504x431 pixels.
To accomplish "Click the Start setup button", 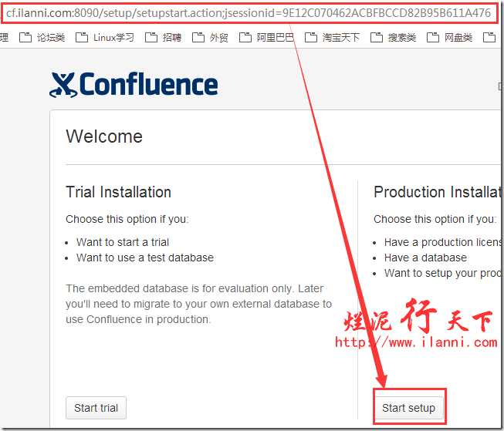I will click(408, 408).
